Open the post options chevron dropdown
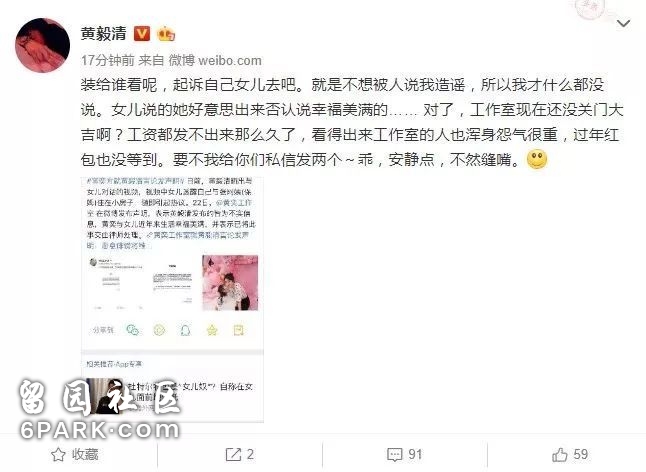The width and height of the screenshot is (646, 472). (x=623, y=23)
